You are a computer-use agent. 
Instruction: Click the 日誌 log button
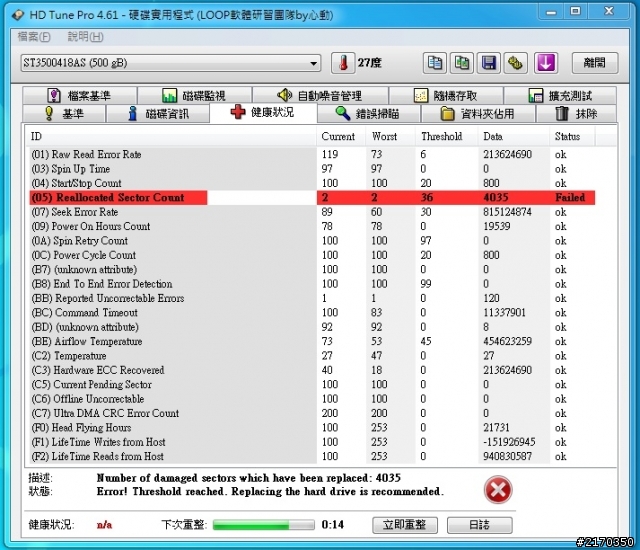pos(480,525)
